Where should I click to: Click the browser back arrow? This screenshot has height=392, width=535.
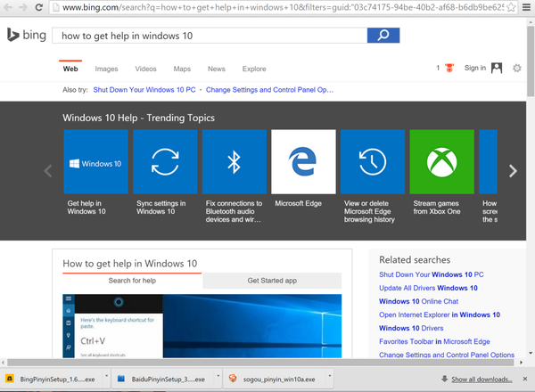pos(7,7)
